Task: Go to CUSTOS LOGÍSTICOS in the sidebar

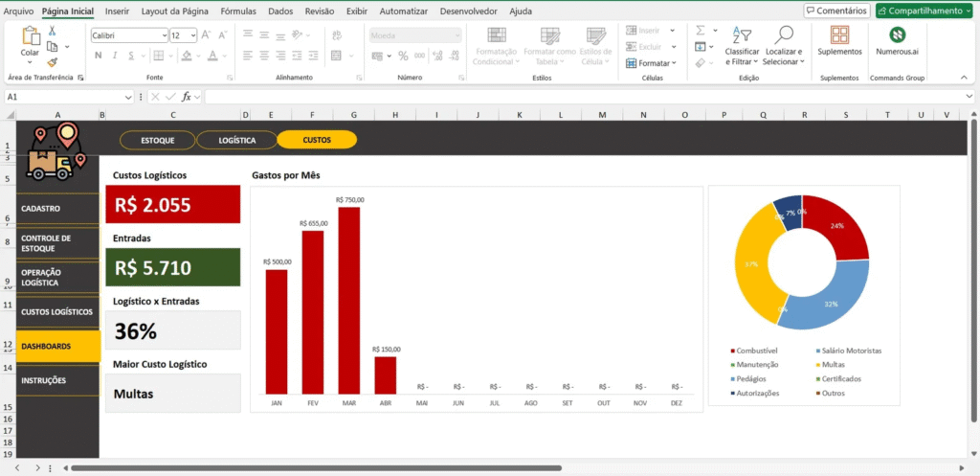Action: click(57, 312)
